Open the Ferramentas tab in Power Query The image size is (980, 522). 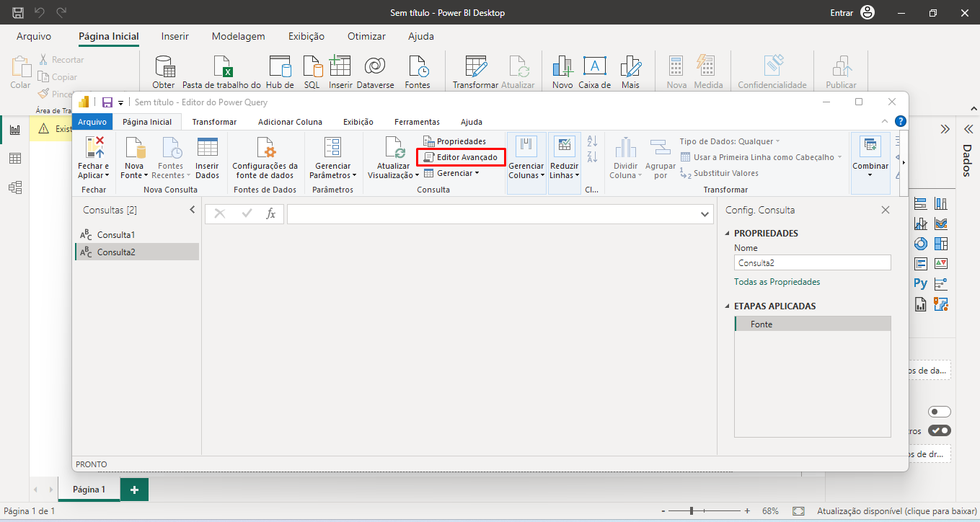pos(416,122)
